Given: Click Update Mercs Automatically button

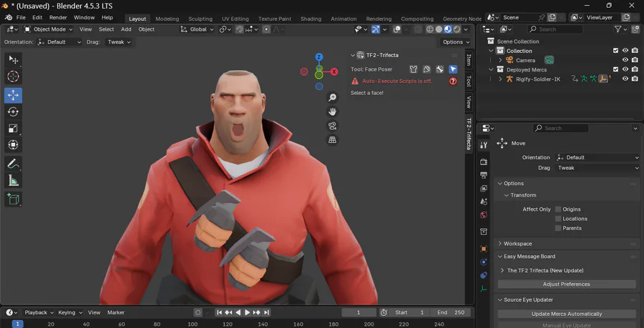Looking at the screenshot, I should pos(567,314).
